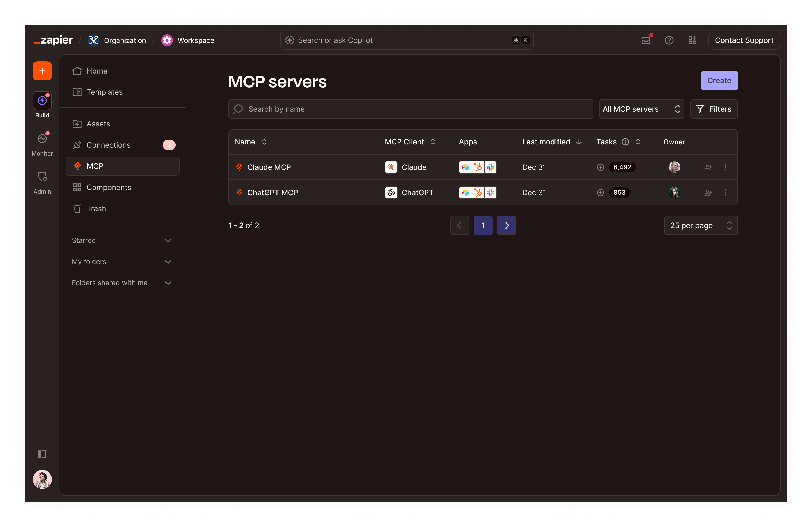Open user profile avatar at bottom left
This screenshot has height=527, width=812.
(x=42, y=479)
